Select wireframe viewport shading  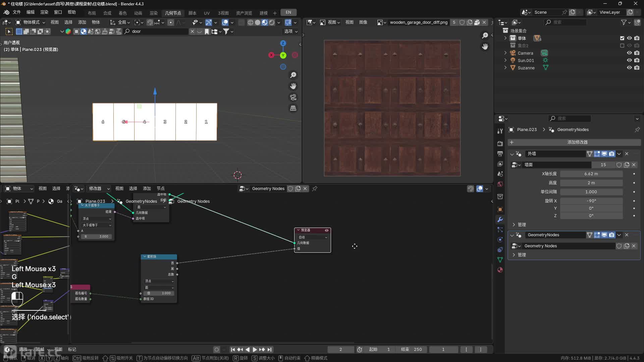pos(250,22)
